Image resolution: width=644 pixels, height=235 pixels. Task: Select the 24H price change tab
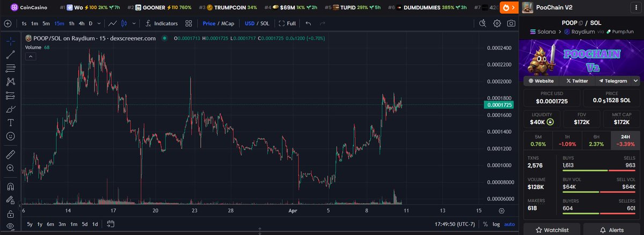point(626,141)
